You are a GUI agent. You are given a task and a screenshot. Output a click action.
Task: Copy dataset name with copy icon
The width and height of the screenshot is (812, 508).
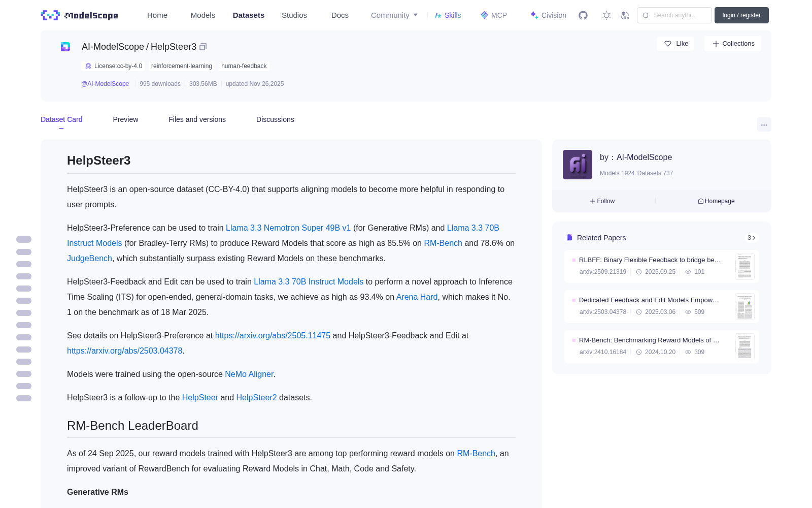point(203,47)
